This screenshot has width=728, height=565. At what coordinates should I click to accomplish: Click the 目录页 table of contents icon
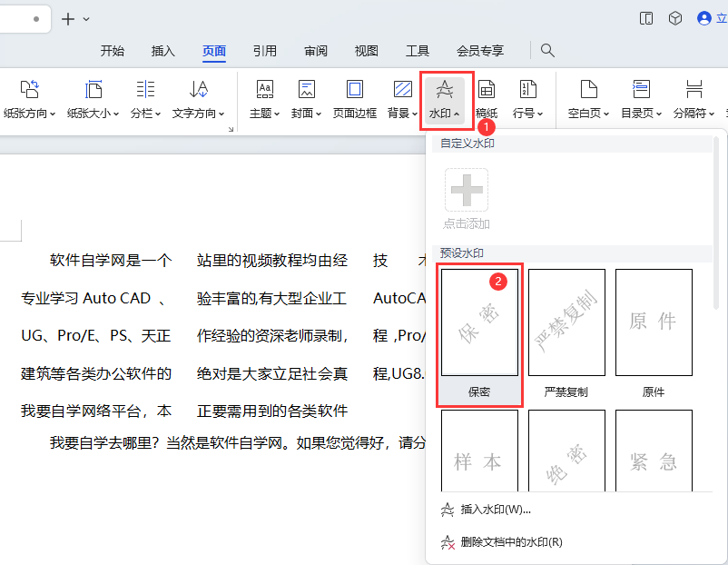pyautogui.click(x=641, y=89)
